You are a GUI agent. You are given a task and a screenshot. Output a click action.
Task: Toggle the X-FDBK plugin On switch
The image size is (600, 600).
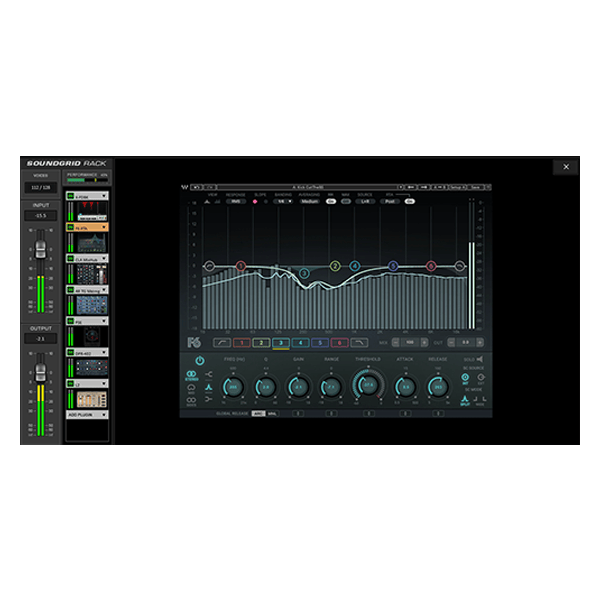point(70,196)
